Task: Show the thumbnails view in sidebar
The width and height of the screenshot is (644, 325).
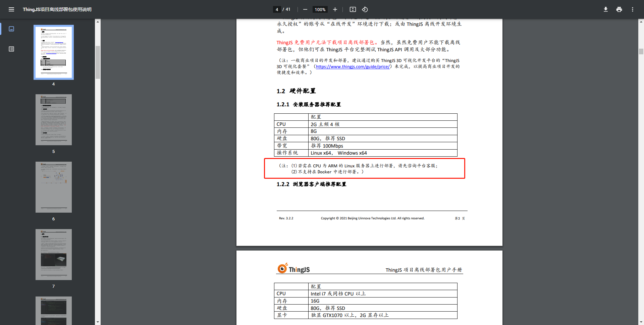Action: pyautogui.click(x=11, y=29)
